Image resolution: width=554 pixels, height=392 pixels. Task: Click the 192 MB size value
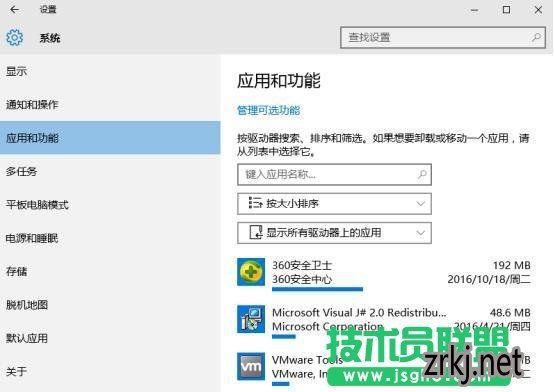(511, 265)
